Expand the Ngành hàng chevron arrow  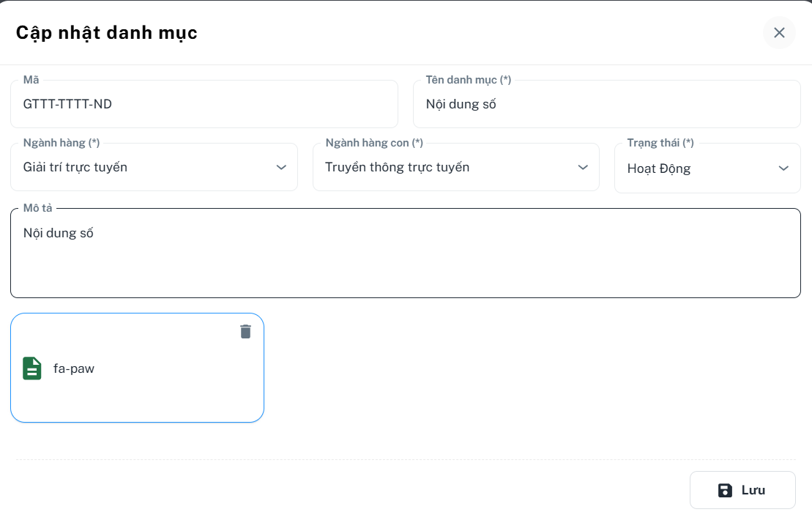click(x=281, y=168)
